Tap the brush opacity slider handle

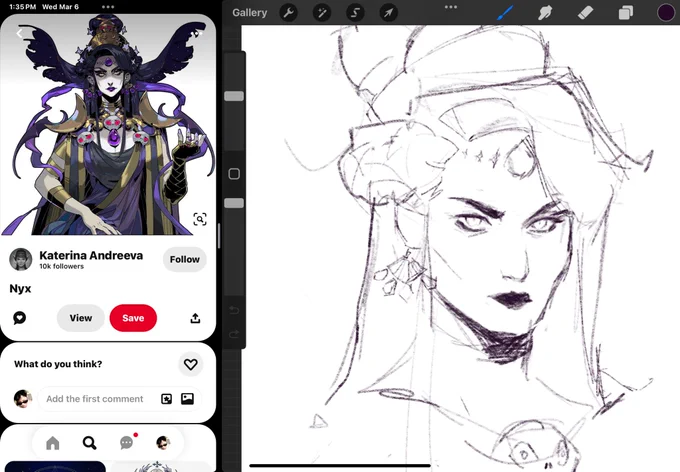[x=234, y=203]
